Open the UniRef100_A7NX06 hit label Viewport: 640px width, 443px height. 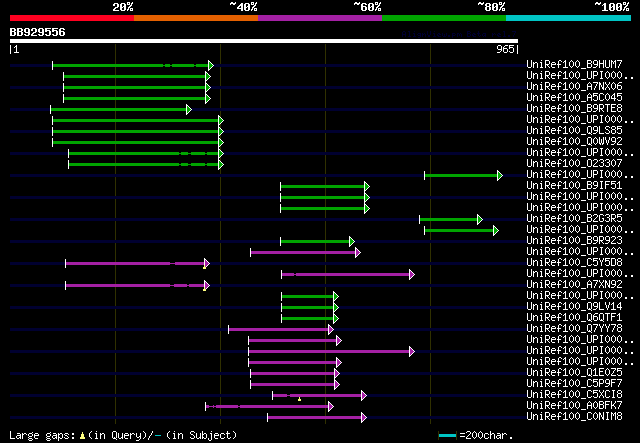click(x=574, y=86)
